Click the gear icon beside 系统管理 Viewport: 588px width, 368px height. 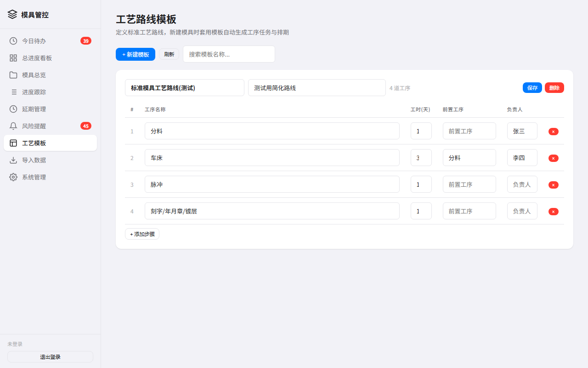(13, 177)
